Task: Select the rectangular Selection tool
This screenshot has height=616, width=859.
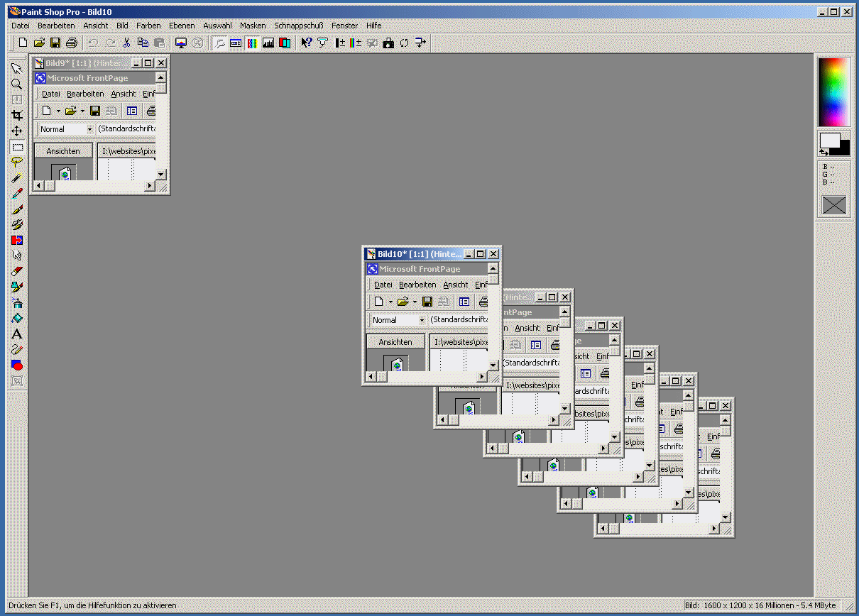Action: 17,147
